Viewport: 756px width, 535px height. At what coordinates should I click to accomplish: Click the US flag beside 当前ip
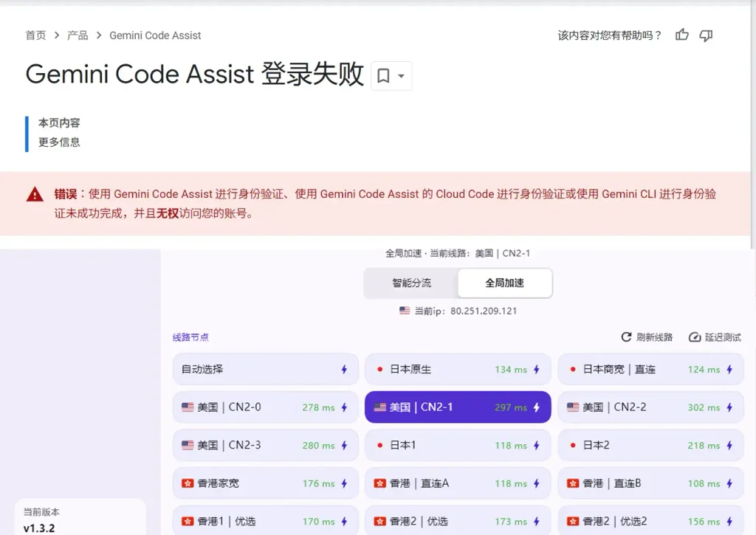[x=405, y=311]
